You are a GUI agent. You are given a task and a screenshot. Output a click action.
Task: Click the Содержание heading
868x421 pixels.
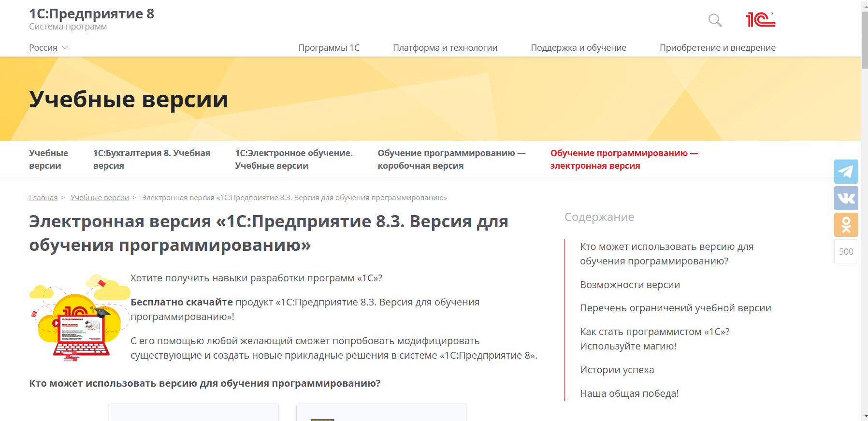point(599,217)
